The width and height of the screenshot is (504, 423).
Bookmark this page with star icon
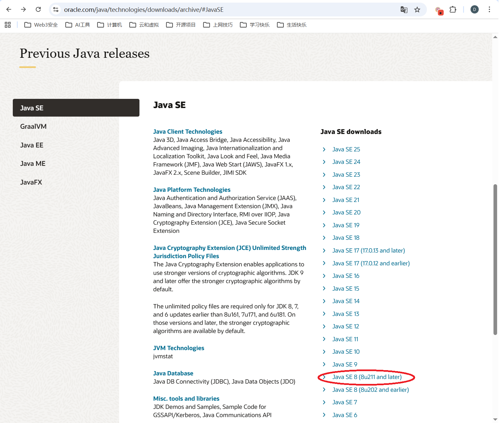417,10
